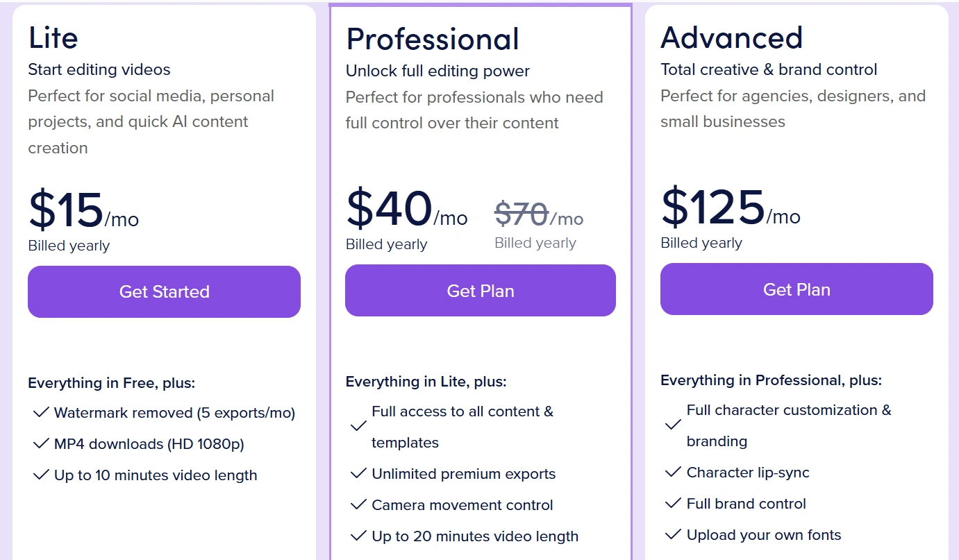Viewport: 959px width, 560px height.
Task: Click checkmark beside Full brand control
Action: [672, 504]
